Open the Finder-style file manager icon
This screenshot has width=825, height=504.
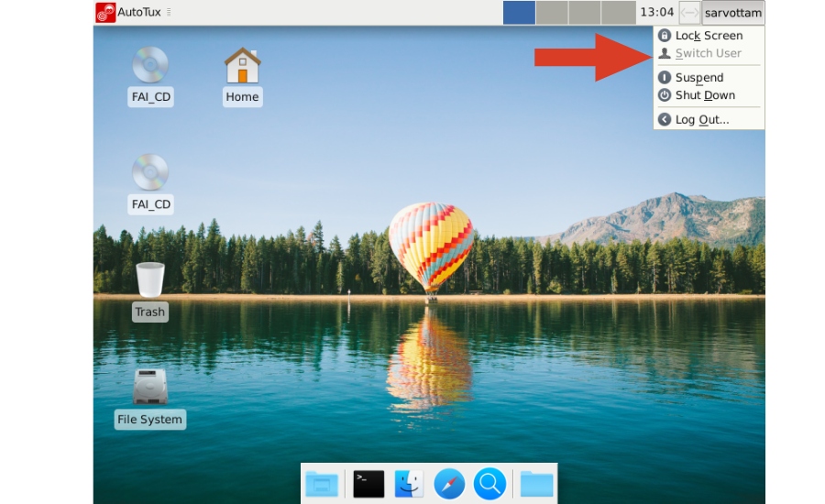pos(409,484)
